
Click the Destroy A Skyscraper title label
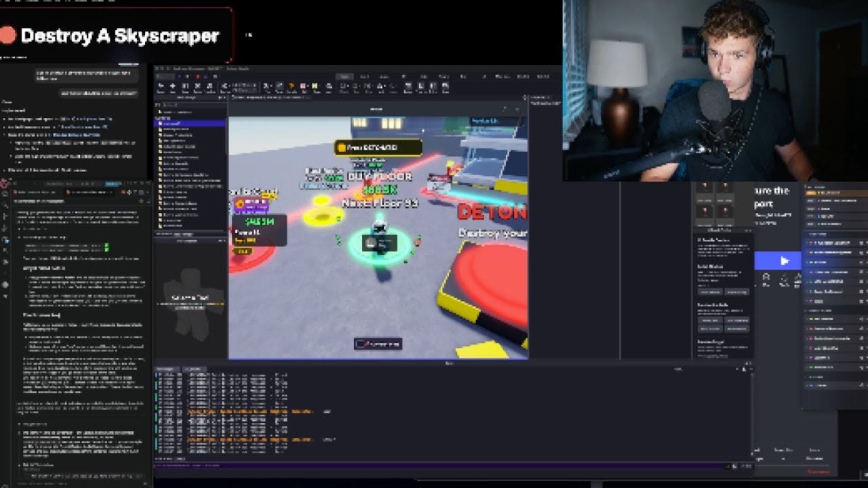[x=120, y=36]
